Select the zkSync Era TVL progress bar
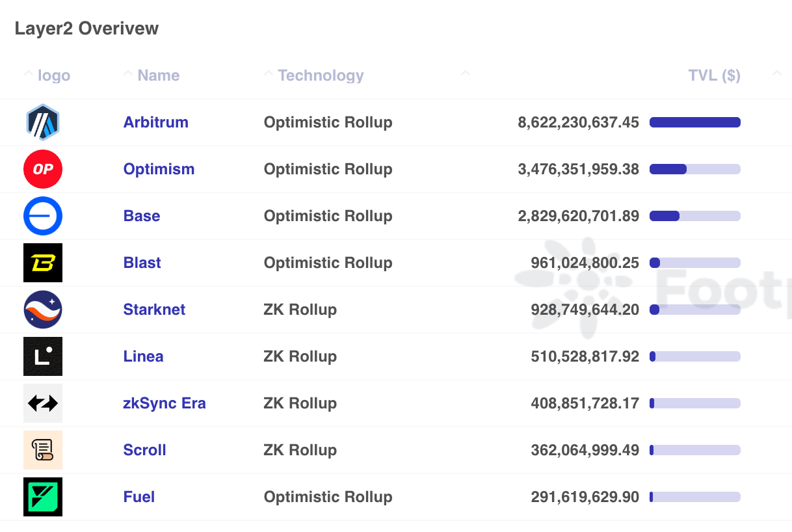The width and height of the screenshot is (792, 532). tap(695, 403)
